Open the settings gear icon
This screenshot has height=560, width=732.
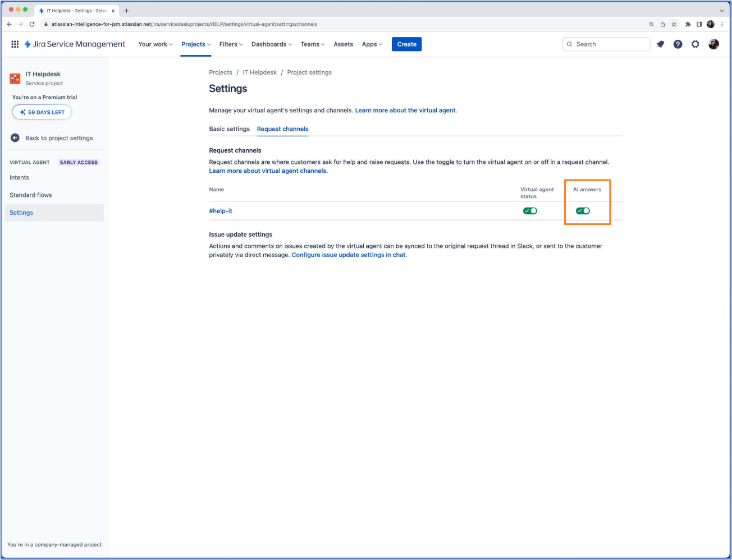pyautogui.click(x=696, y=44)
